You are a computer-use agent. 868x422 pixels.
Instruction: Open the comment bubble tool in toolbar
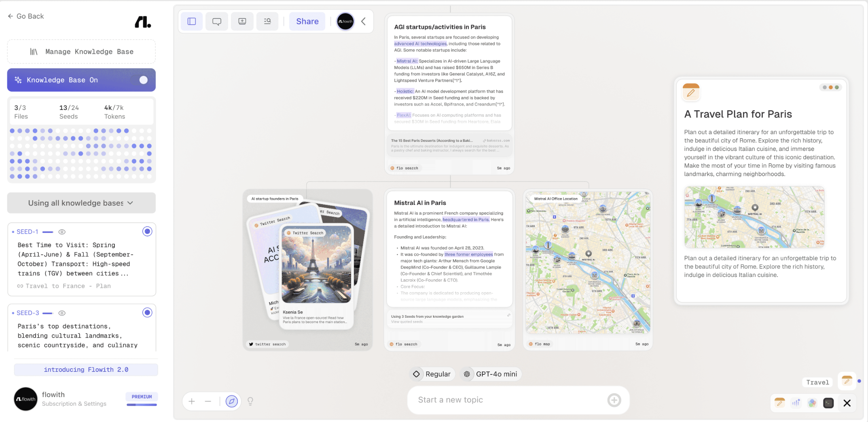(217, 21)
